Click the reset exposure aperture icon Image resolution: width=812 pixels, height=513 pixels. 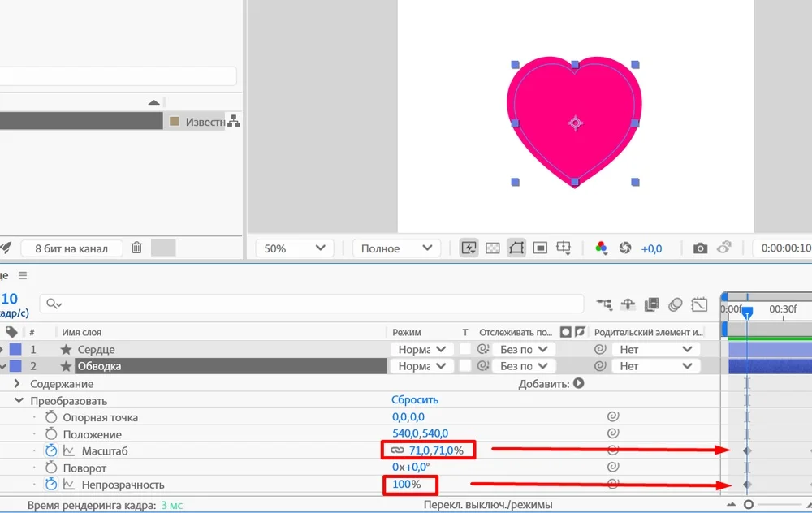tap(625, 248)
